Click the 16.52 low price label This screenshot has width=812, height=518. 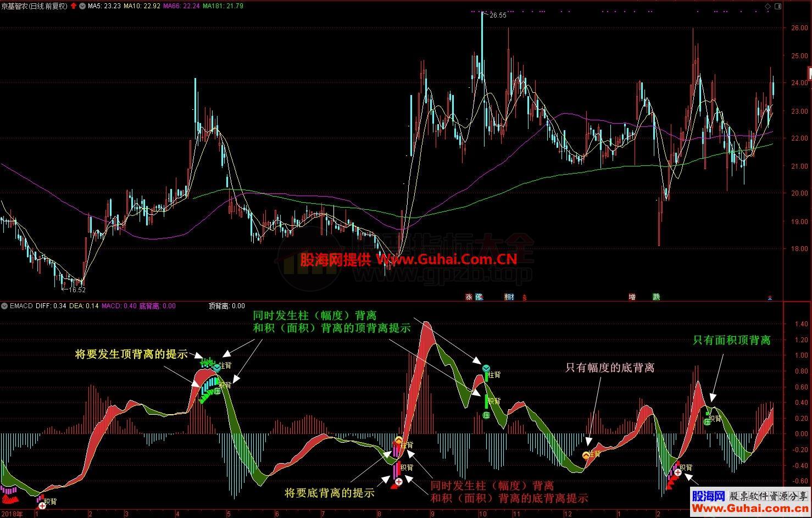(x=77, y=289)
